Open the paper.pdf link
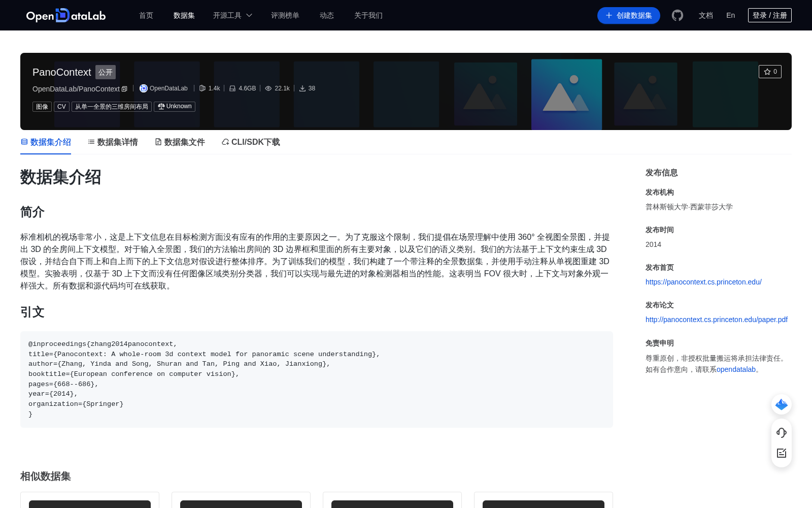 point(717,320)
